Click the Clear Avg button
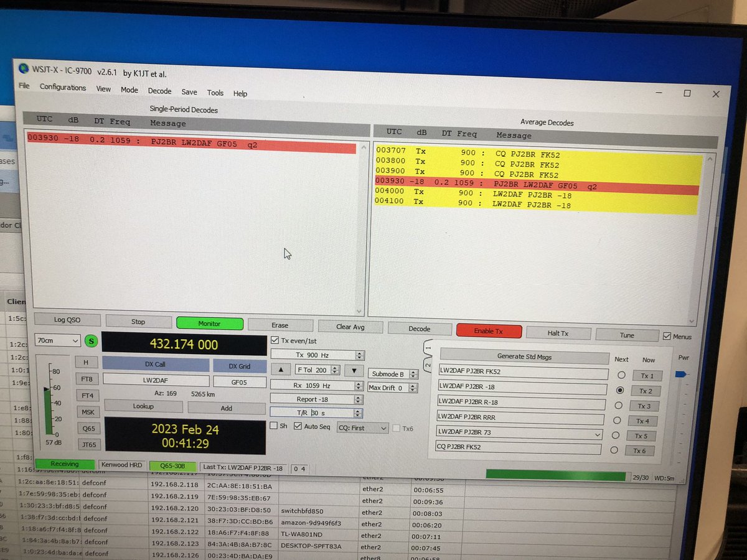 tap(350, 327)
